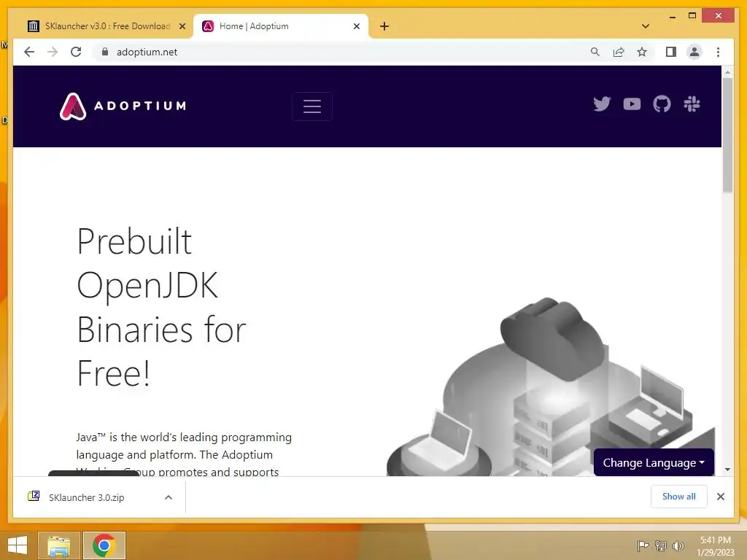747x560 pixels.
Task: Open Chrome three-dot menu
Action: tap(718, 52)
